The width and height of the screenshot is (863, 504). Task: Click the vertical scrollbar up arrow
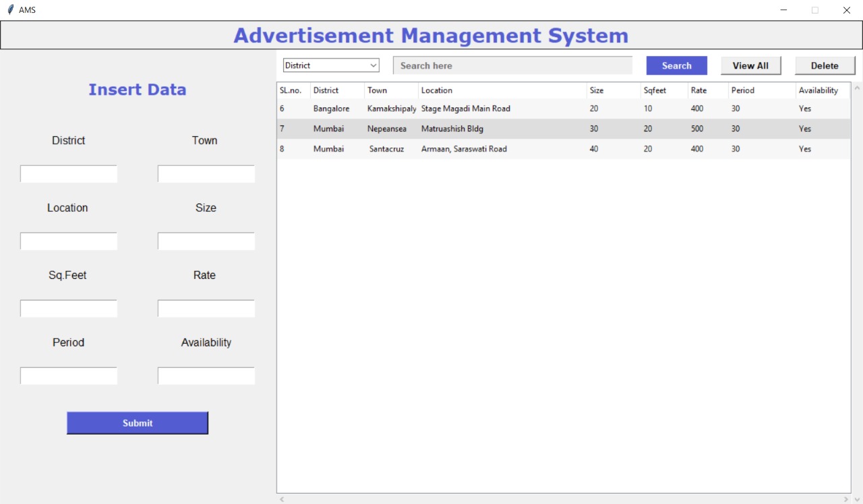click(x=857, y=88)
